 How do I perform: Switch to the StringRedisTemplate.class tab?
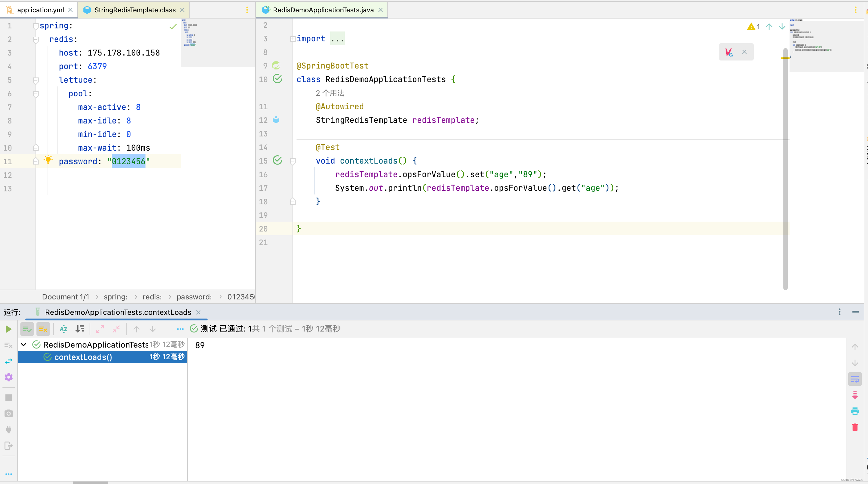(135, 10)
